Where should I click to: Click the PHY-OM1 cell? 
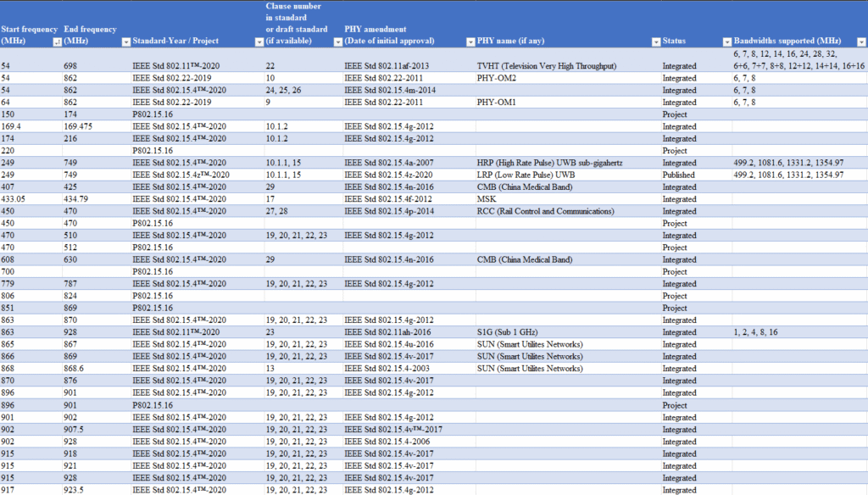498,102
